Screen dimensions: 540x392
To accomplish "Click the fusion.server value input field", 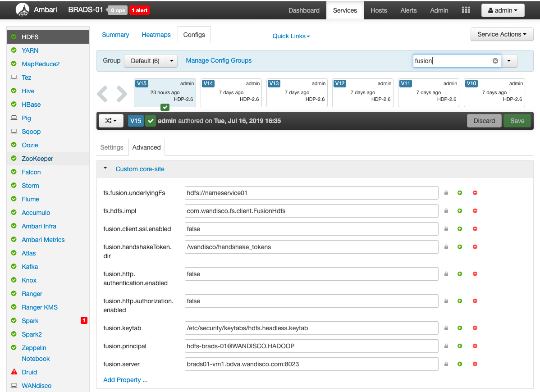I will 311,364.
